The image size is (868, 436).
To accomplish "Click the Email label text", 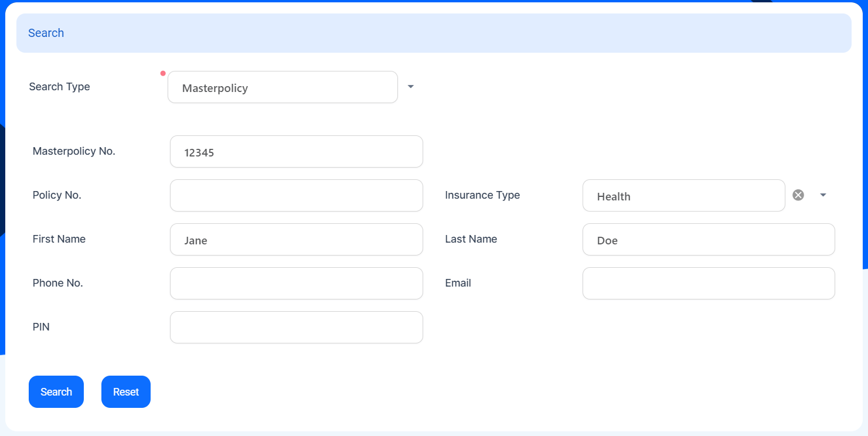I will (x=458, y=283).
